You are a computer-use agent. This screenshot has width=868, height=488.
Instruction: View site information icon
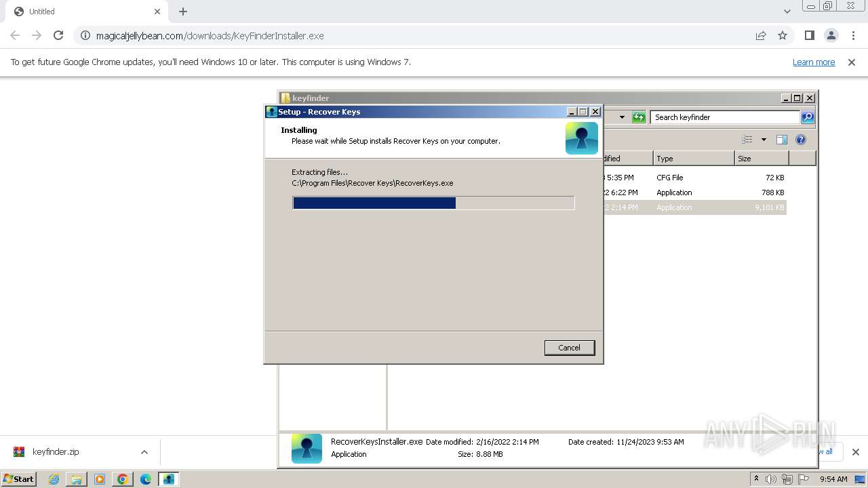[85, 35]
